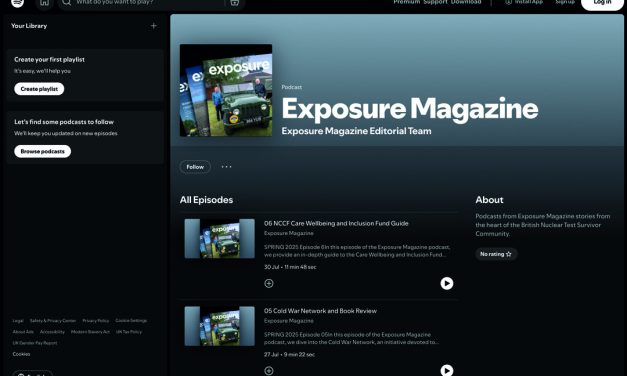The width and height of the screenshot is (627, 376).
Task: Click Your Library heading
Action: tap(29, 26)
